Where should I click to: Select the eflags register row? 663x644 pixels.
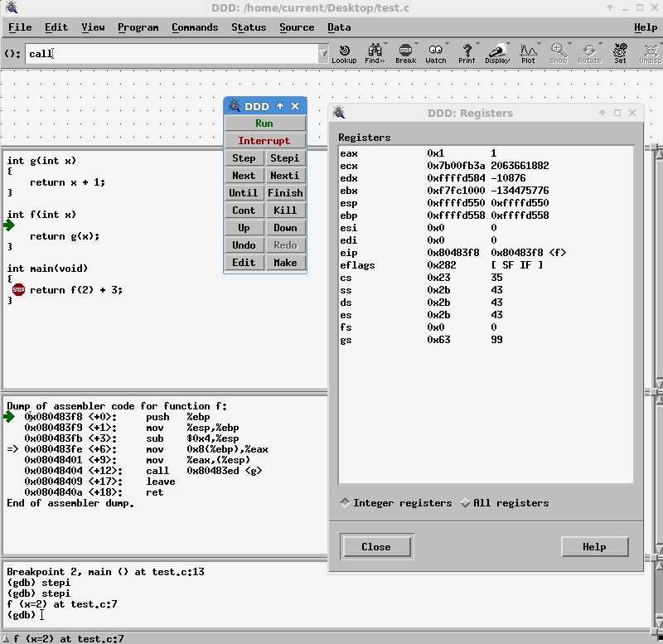click(486, 265)
